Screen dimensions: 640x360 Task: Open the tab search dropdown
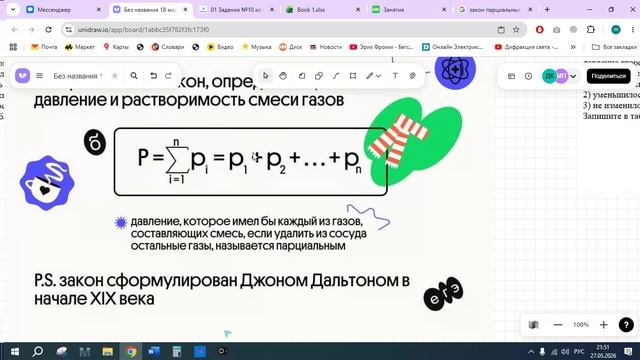coord(13,9)
